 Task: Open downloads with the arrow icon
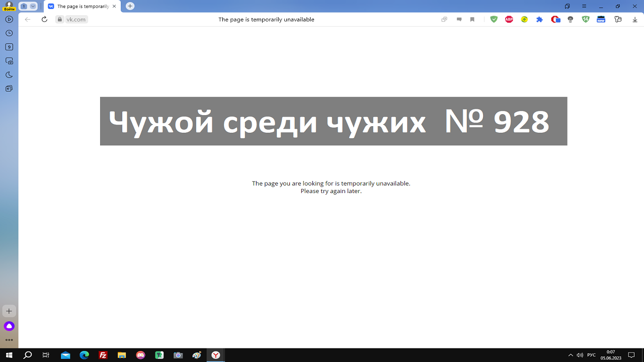(635, 19)
